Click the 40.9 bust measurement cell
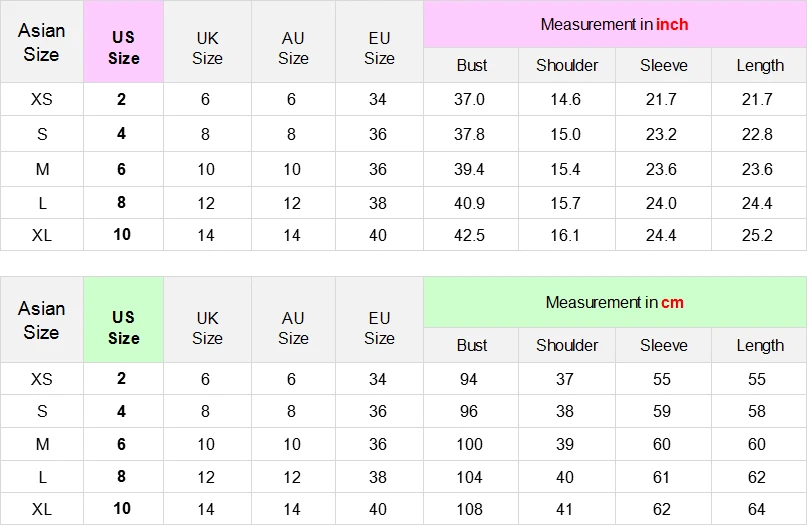This screenshot has width=807, height=525. [470, 204]
